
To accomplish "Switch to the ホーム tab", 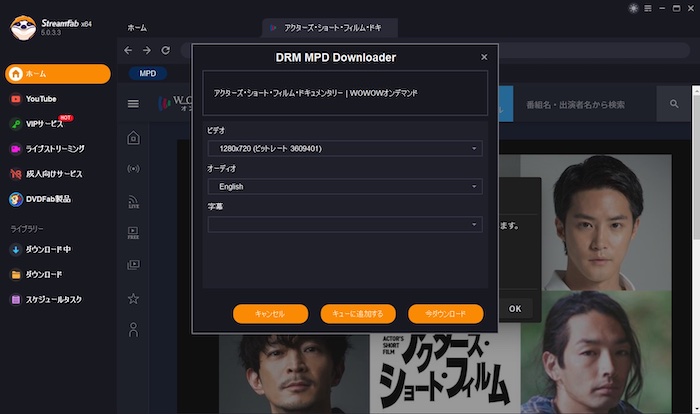I will (137, 28).
